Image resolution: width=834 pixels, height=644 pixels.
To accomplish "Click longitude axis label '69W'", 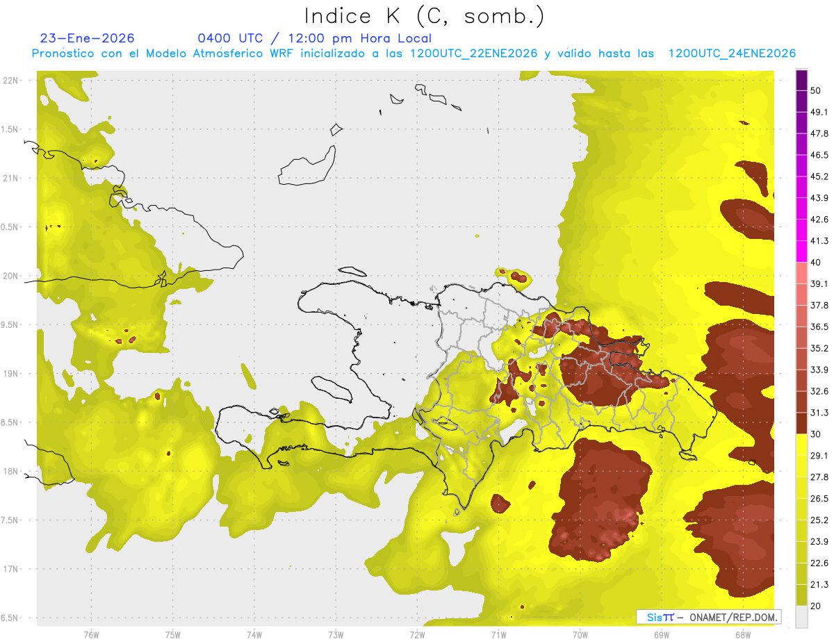I will [x=662, y=634].
